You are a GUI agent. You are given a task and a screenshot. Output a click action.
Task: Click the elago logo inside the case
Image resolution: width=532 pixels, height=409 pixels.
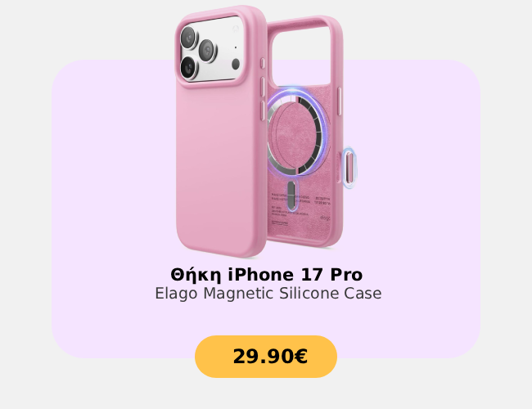325,218
